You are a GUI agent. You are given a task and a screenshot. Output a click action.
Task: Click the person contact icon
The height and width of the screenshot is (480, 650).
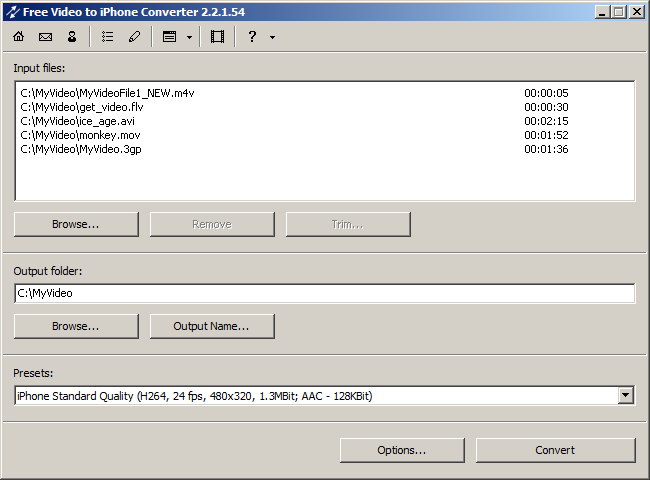click(x=72, y=37)
